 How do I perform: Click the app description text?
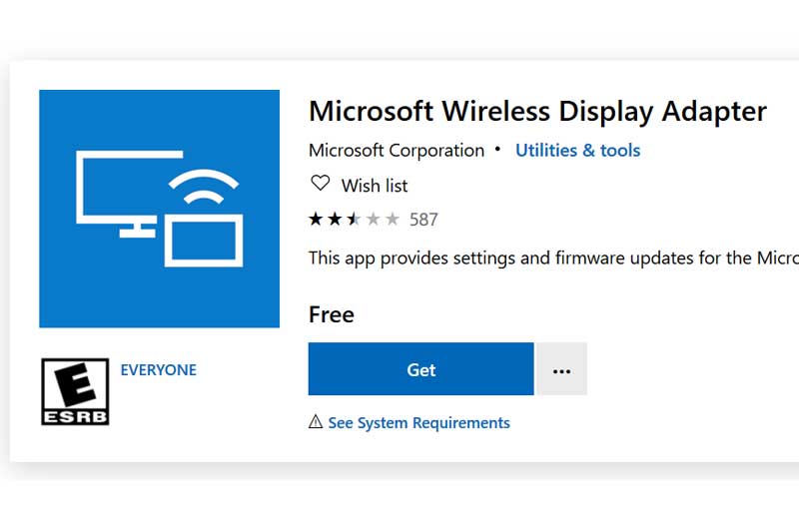(x=553, y=259)
